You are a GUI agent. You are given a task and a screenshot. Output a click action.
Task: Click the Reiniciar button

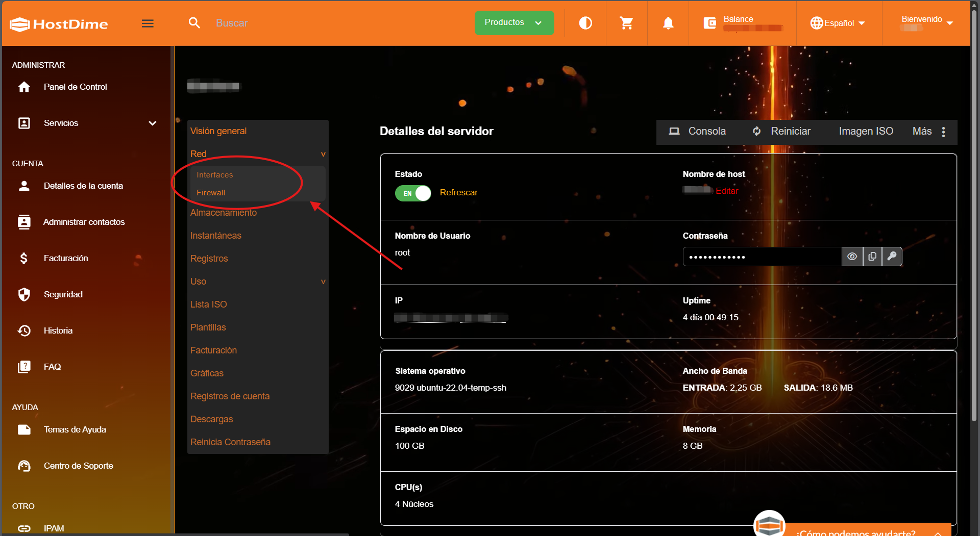click(781, 132)
